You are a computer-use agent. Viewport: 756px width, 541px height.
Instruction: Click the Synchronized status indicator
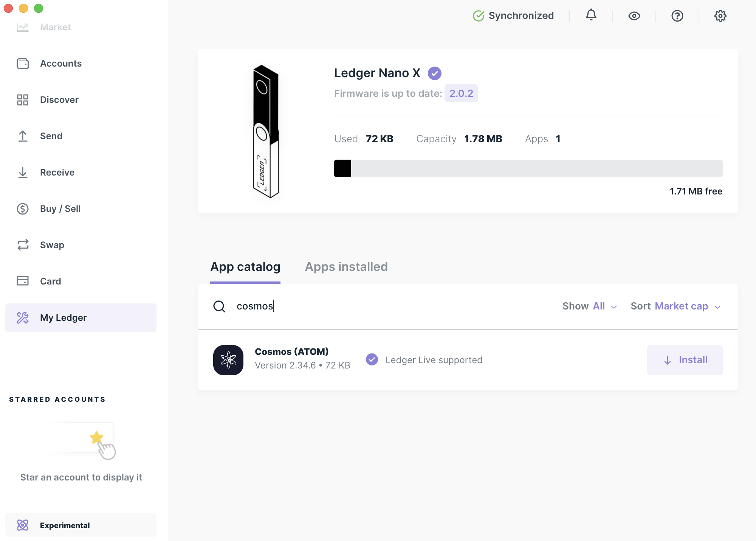[513, 16]
